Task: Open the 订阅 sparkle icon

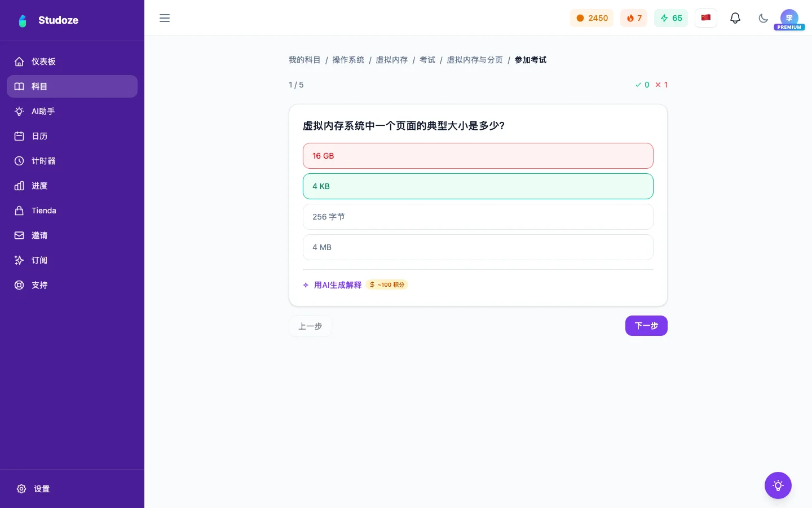Action: [19, 260]
